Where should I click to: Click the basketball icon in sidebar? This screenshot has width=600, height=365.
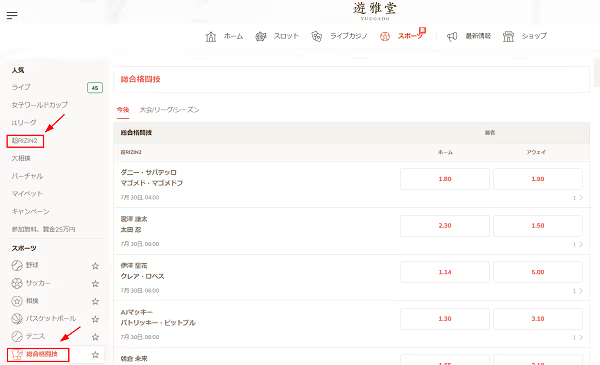tap(17, 319)
